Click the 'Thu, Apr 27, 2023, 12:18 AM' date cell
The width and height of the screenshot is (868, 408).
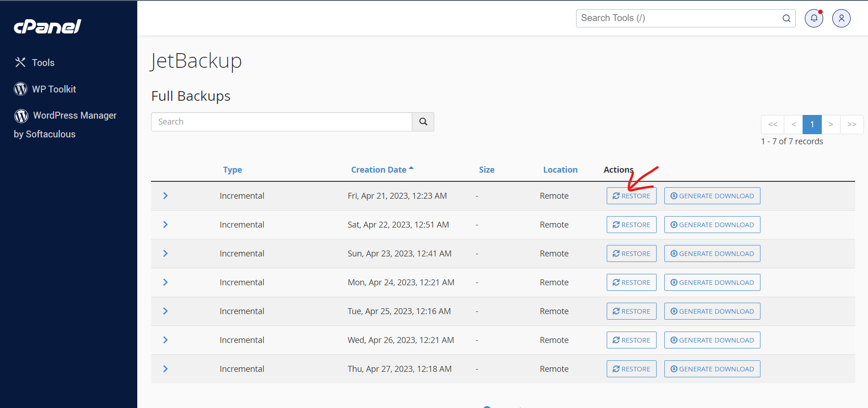(x=399, y=369)
